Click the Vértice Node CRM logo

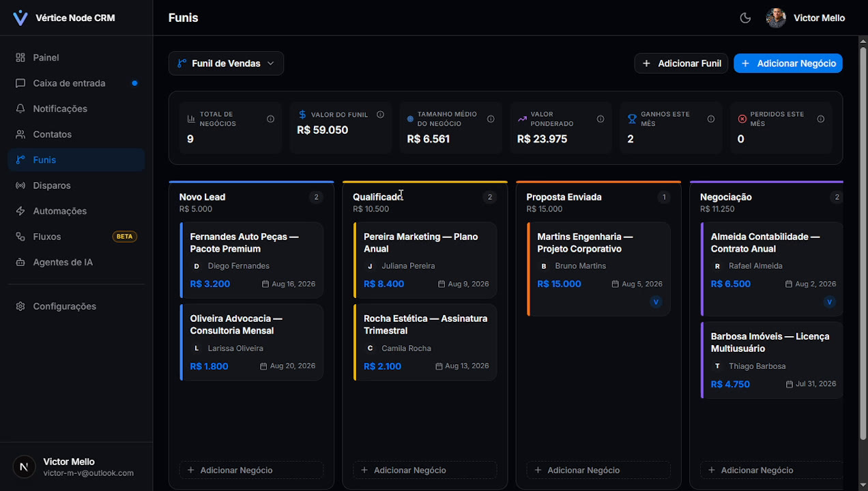[20, 18]
